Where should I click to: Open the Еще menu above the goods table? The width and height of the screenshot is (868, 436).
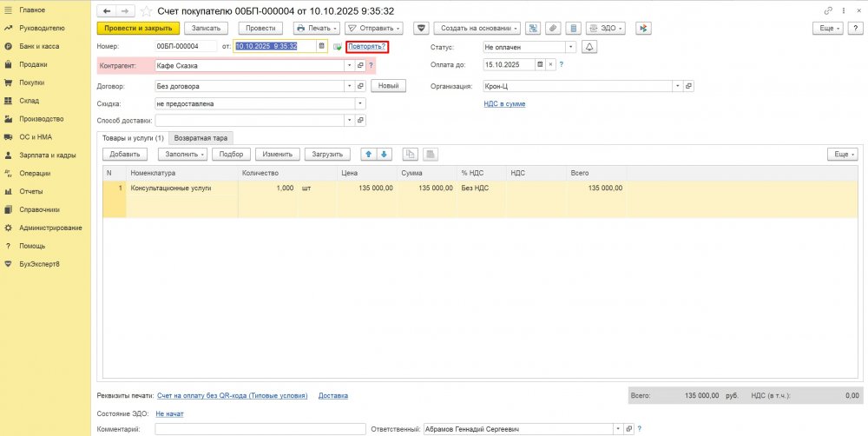click(843, 154)
